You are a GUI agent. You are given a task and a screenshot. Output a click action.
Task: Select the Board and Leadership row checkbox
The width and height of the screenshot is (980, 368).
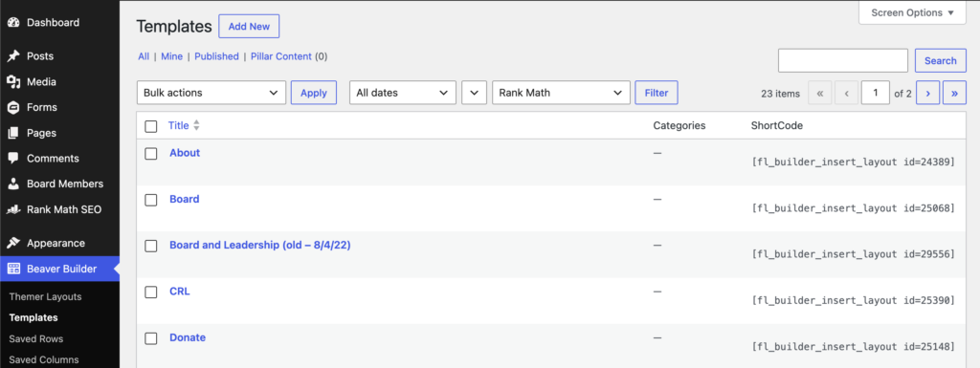tap(150, 246)
